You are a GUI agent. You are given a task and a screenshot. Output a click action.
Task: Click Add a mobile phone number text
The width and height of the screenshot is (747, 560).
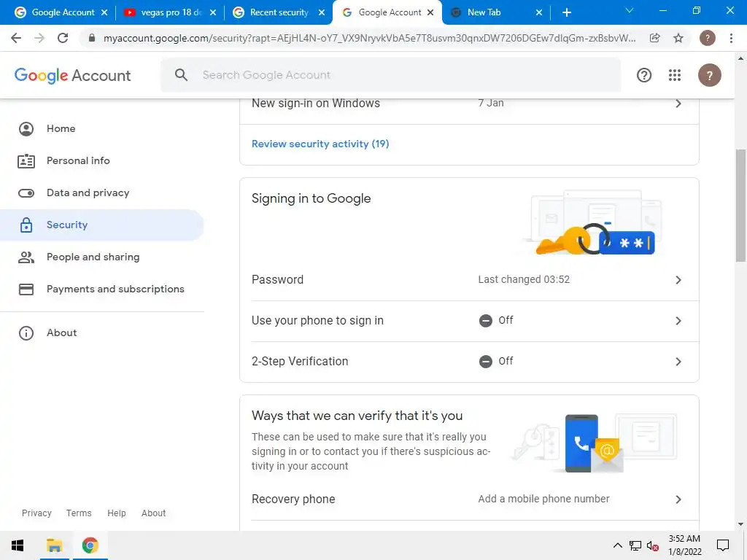click(x=543, y=499)
